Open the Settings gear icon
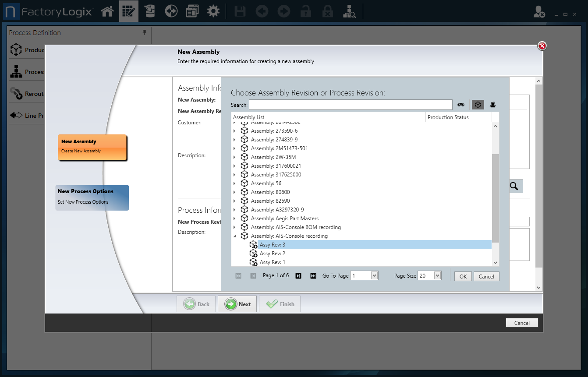Image resolution: width=588 pixels, height=377 pixels. coord(213,11)
